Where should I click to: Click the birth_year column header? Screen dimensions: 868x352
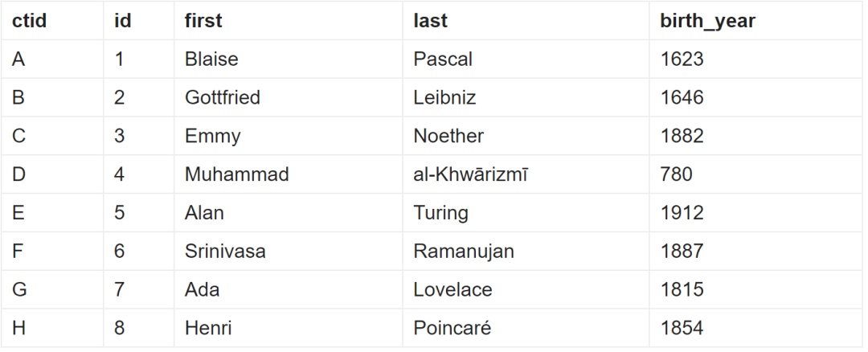pyautogui.click(x=707, y=21)
